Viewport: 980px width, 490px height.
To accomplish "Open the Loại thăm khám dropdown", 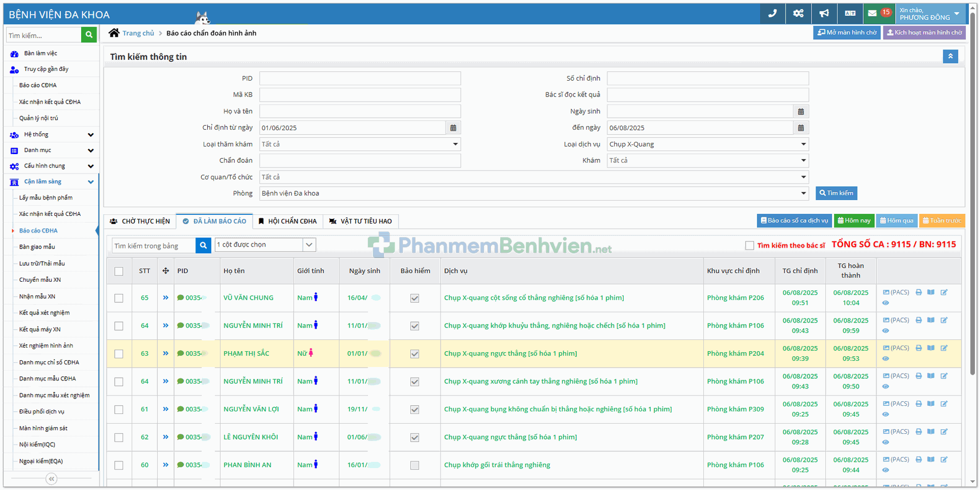I will (x=360, y=144).
